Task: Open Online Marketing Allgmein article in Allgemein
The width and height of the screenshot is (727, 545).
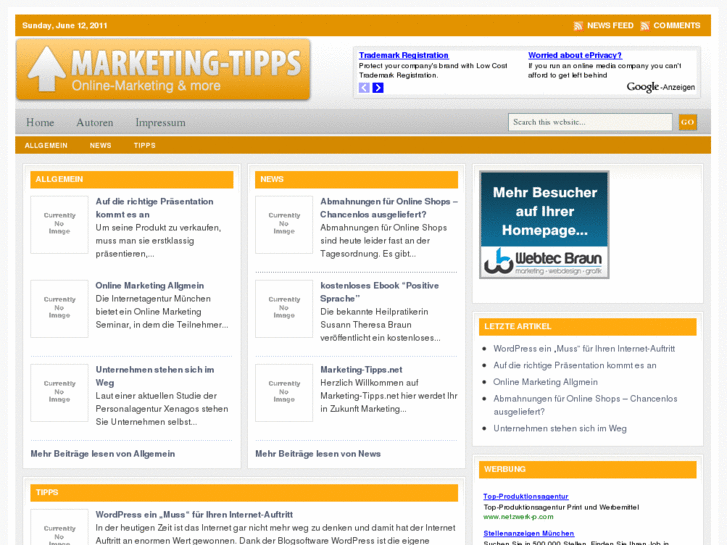Action: [x=149, y=286]
